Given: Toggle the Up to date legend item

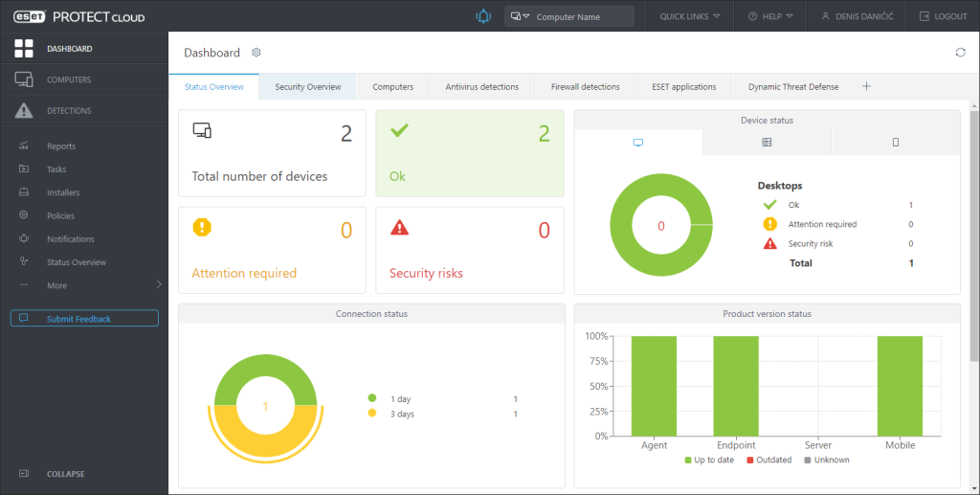Looking at the screenshot, I should pyautogui.click(x=711, y=461).
